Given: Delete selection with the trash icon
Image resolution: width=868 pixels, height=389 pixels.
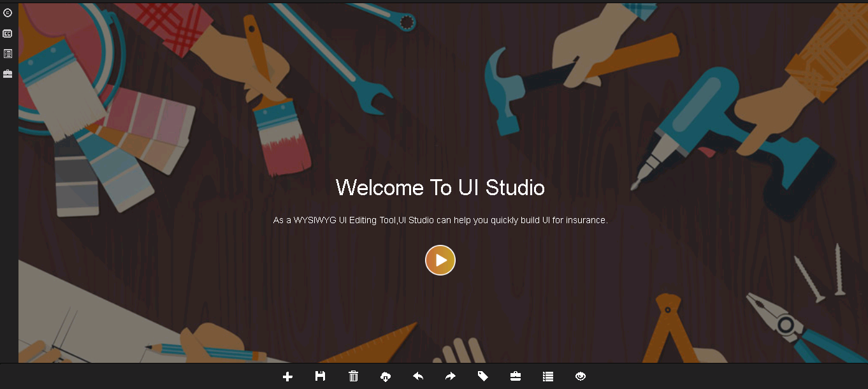Looking at the screenshot, I should tap(353, 376).
